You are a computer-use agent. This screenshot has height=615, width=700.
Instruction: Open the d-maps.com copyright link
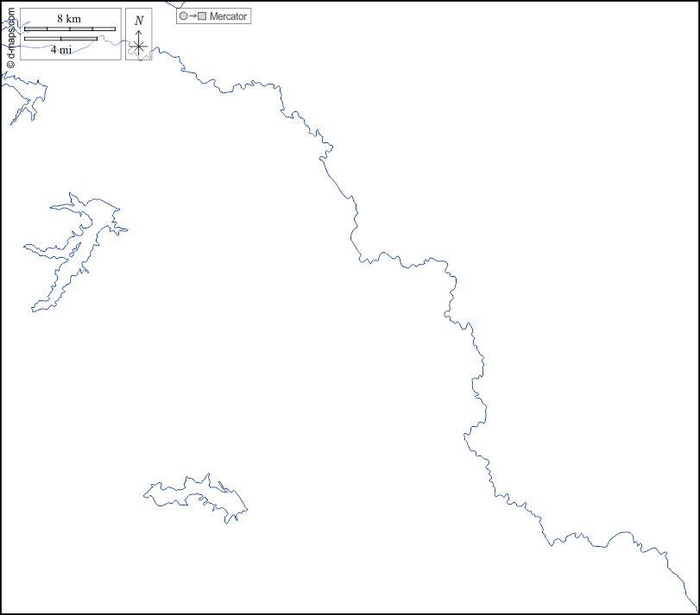(10, 33)
